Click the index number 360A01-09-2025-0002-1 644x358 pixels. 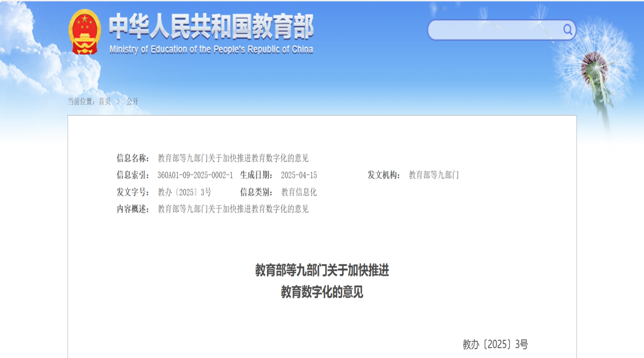coord(195,175)
